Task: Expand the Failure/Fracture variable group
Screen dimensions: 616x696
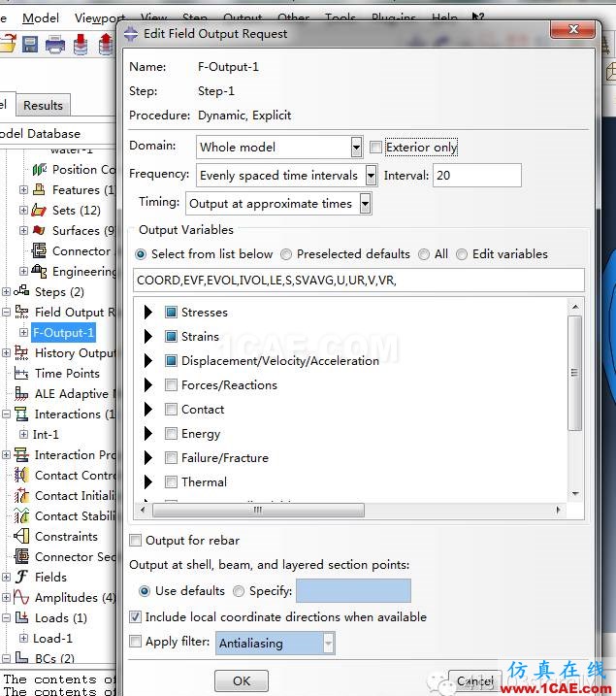Action: click(x=148, y=457)
